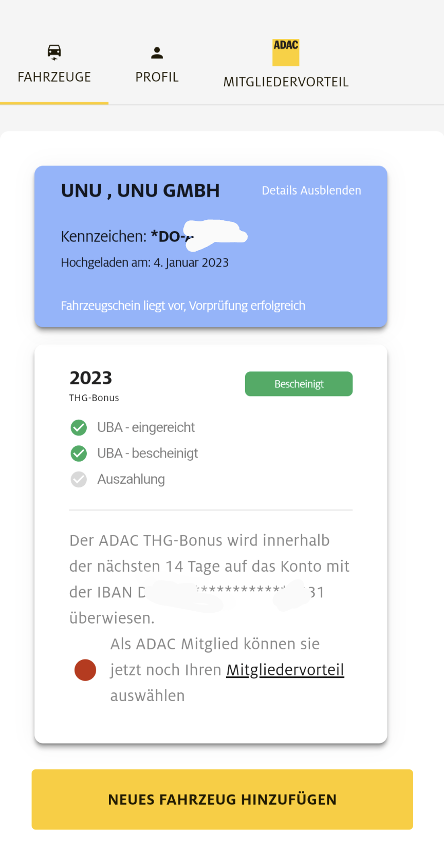The width and height of the screenshot is (444, 868).
Task: Open the FAHRZEUGE tab label
Action: tap(54, 77)
